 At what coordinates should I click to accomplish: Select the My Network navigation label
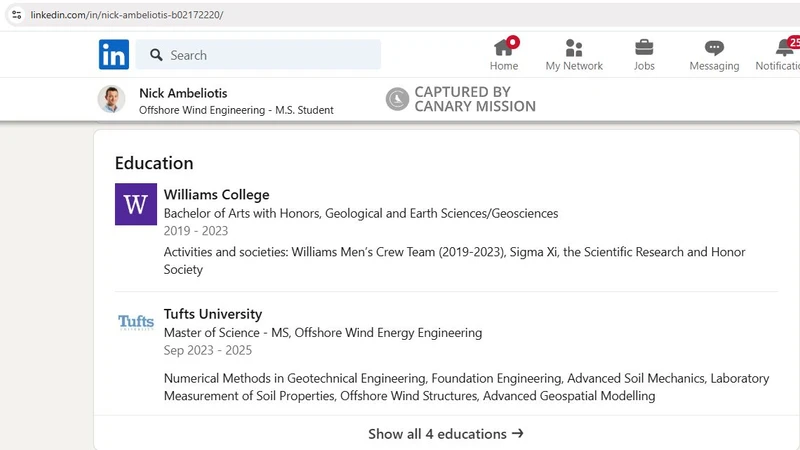tap(574, 66)
